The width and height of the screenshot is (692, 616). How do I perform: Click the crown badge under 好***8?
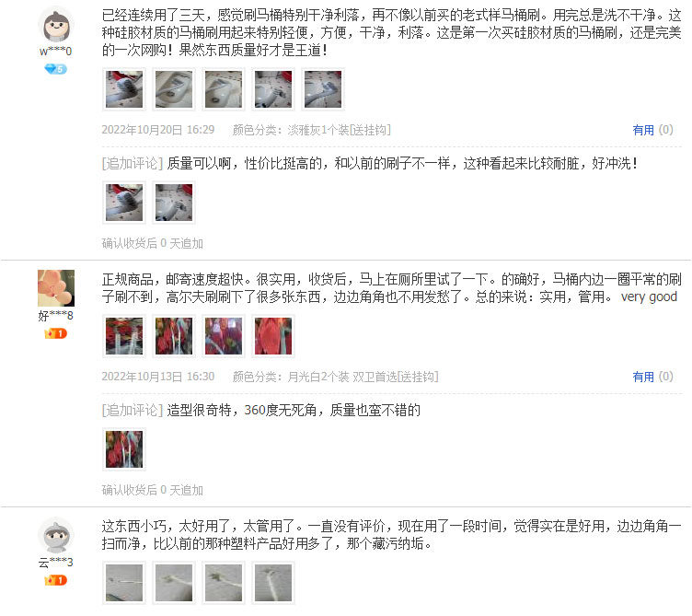(x=55, y=333)
